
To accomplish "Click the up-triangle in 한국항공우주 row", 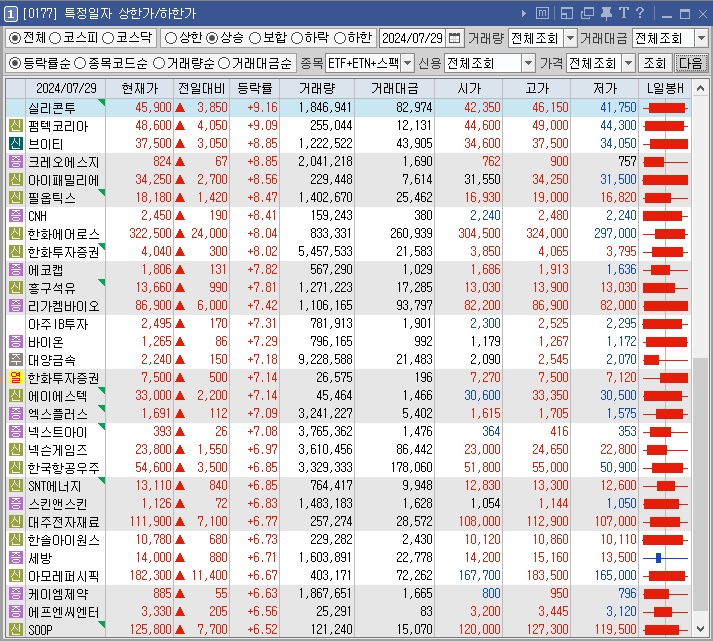I will (x=180, y=468).
